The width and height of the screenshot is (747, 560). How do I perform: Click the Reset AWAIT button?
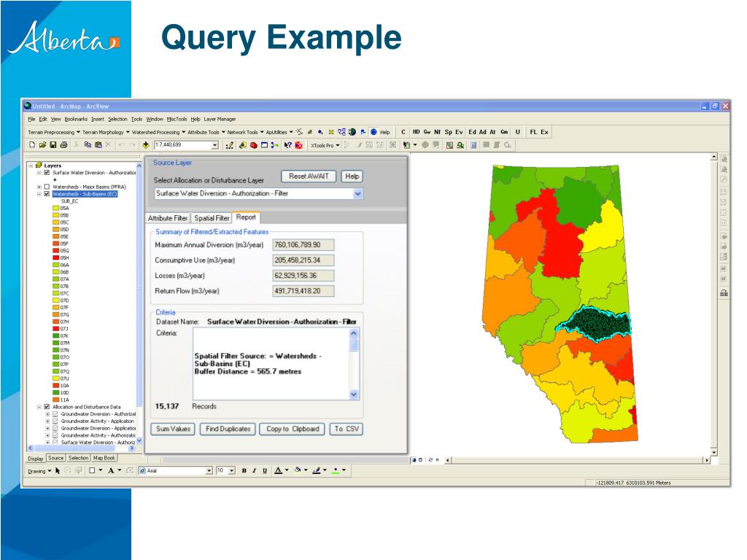(x=309, y=176)
